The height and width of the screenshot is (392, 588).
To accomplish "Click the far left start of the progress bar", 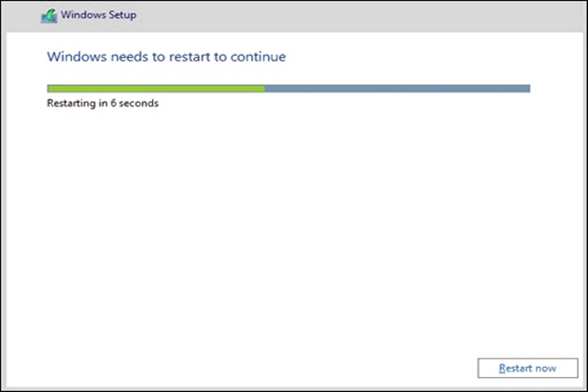I will tap(49, 89).
